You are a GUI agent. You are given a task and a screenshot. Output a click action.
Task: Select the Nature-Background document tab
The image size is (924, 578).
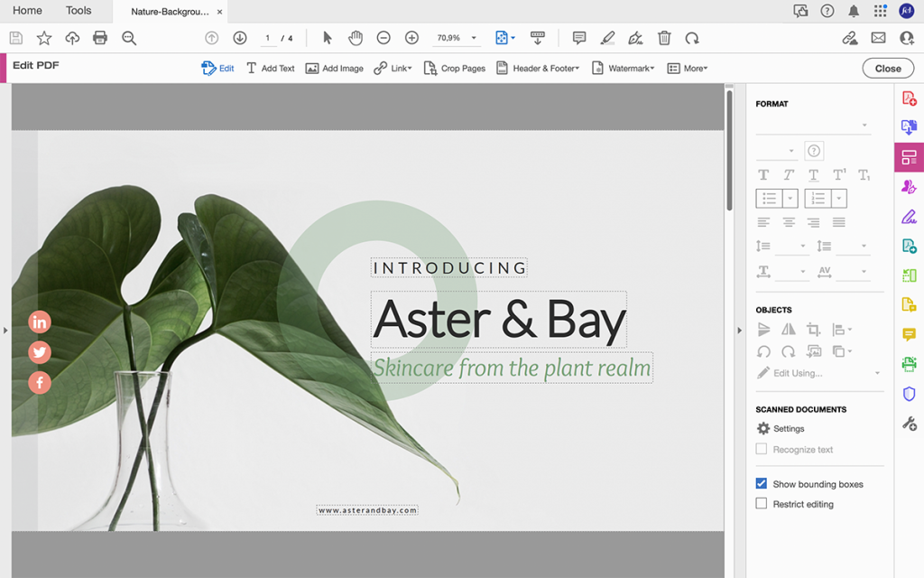pyautogui.click(x=171, y=11)
